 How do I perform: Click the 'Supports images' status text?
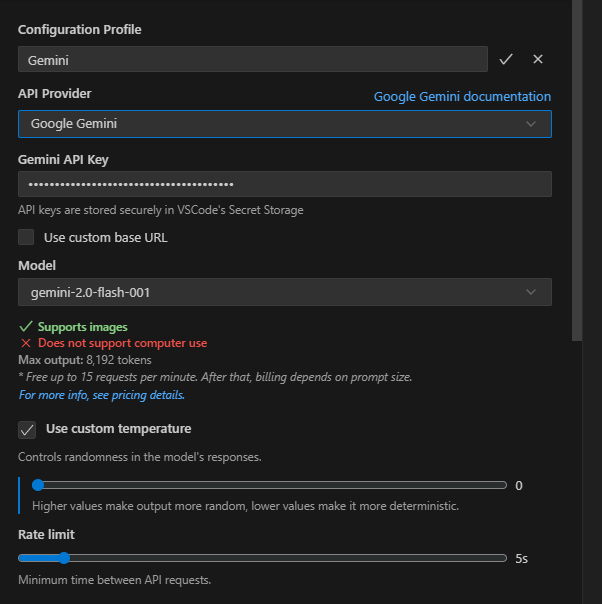[82, 327]
